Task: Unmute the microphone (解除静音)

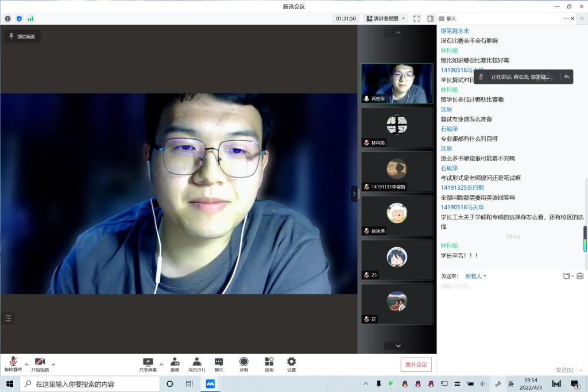Action: 13,364
